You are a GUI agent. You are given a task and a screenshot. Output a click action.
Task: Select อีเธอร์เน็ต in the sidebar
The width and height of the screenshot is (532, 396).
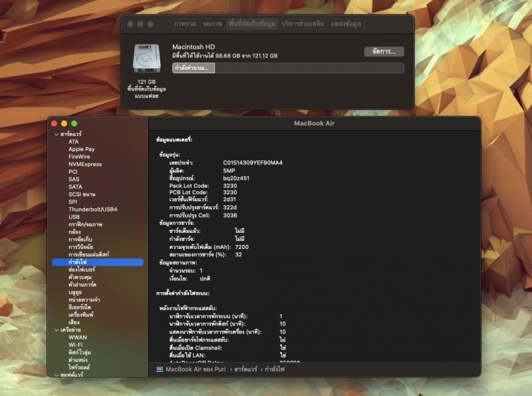(x=80, y=307)
